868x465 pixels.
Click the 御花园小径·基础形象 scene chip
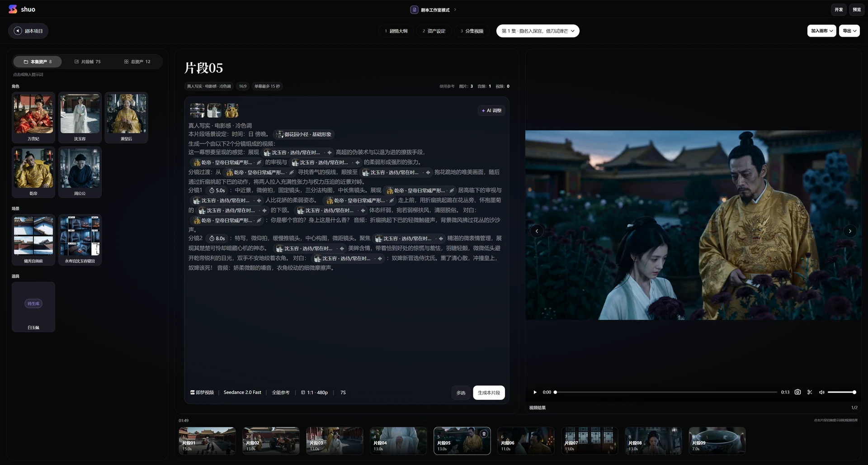304,134
